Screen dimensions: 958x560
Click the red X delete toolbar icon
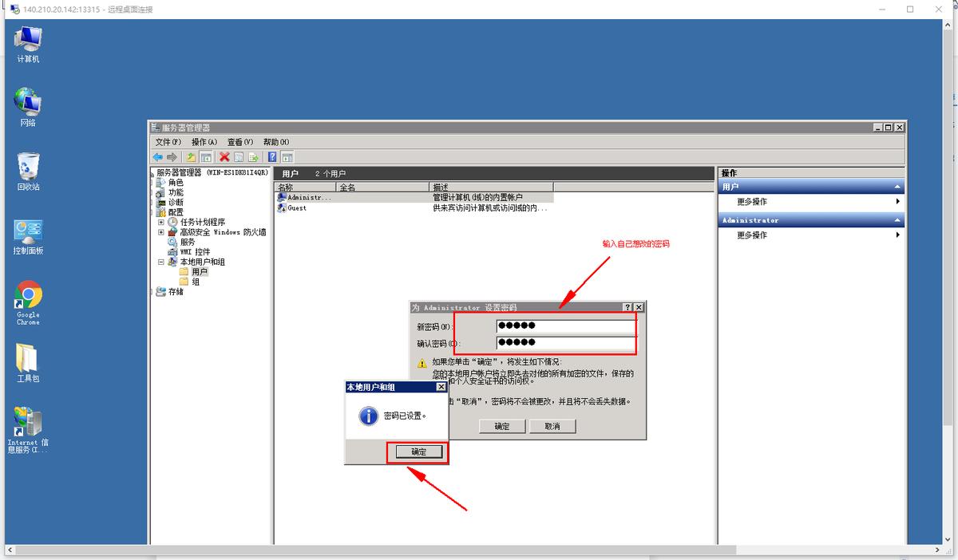224,157
